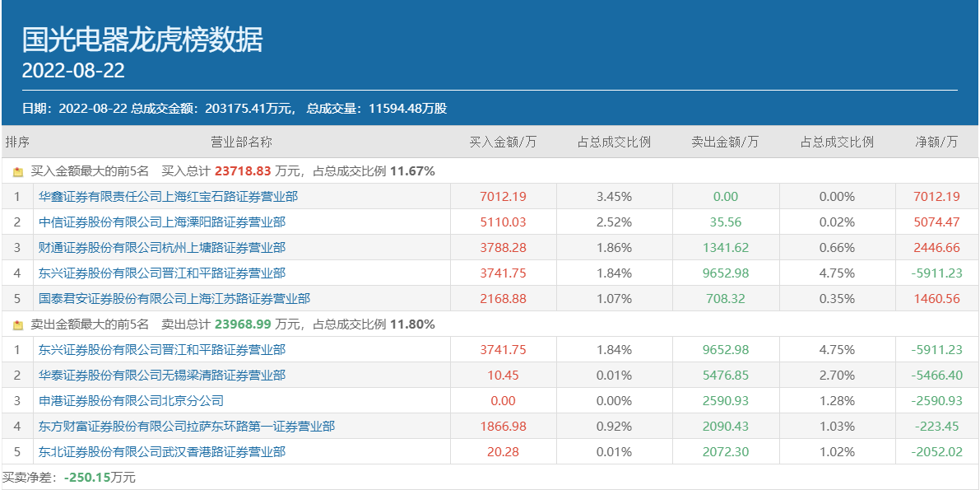The width and height of the screenshot is (980, 490).
Task: Click the 营业部名称 column header
Action: click(x=241, y=142)
